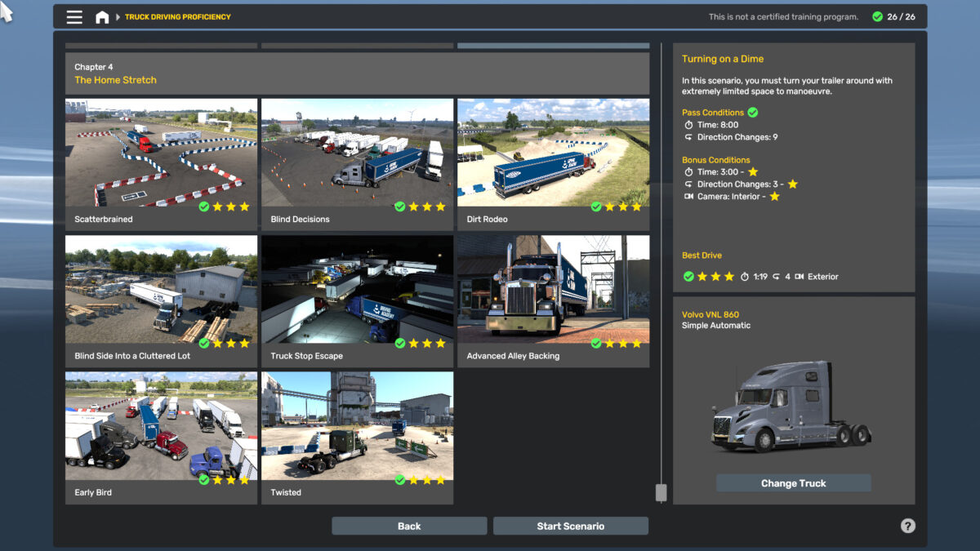Screen dimensions: 980x551
Task: Click the help question mark icon
Action: point(907,527)
